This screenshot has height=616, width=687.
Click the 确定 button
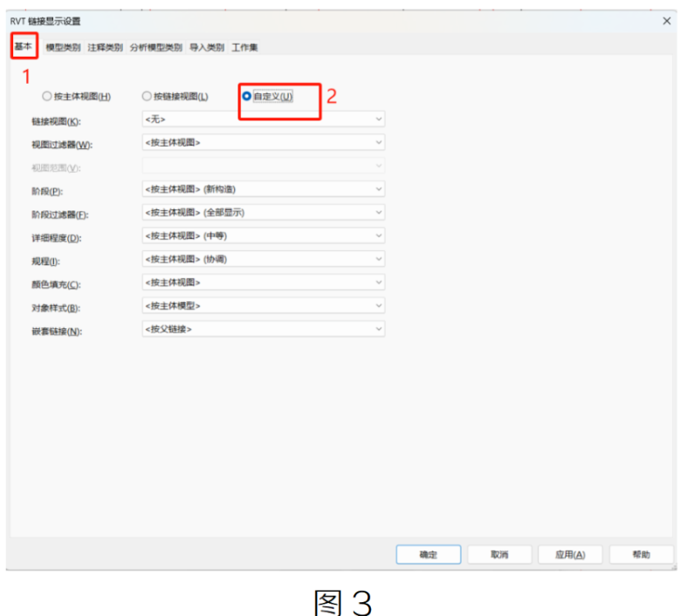point(429,555)
